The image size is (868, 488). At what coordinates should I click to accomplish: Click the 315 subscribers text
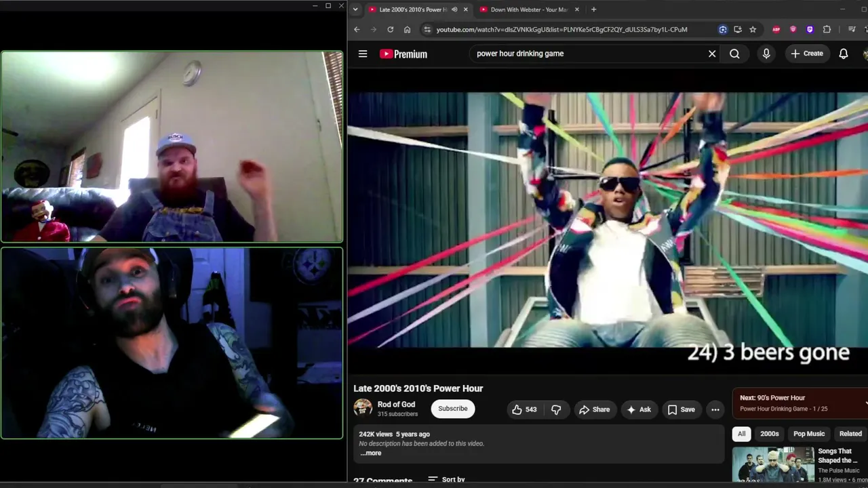tap(397, 414)
